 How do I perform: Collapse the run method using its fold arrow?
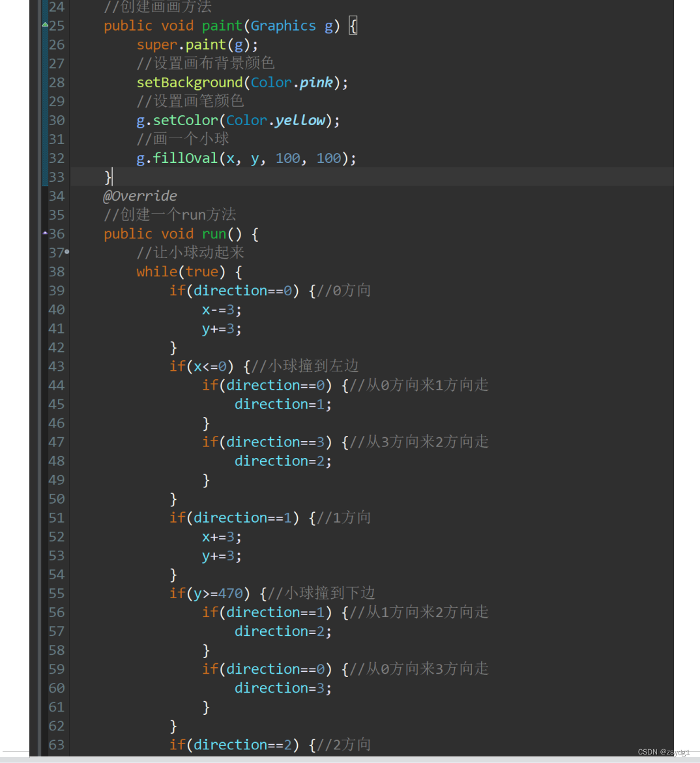(44, 233)
